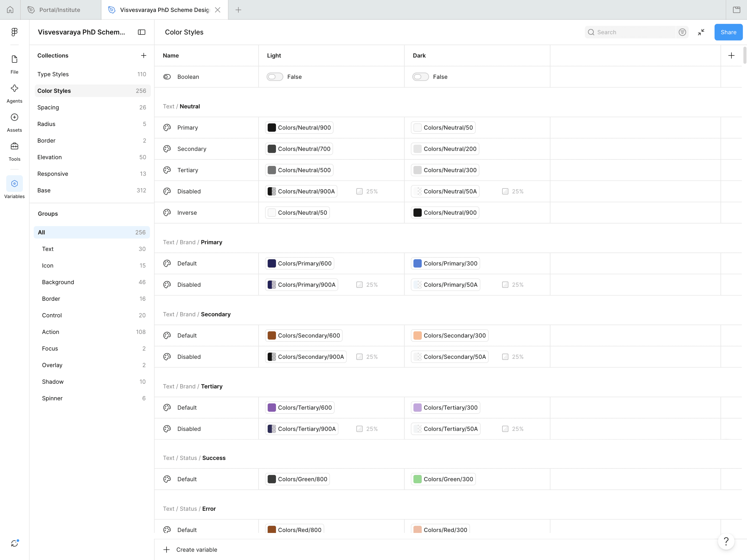Image resolution: width=747 pixels, height=560 pixels.
Task: Click the Colors/Green/300 swatch chip
Action: pyautogui.click(x=443, y=479)
